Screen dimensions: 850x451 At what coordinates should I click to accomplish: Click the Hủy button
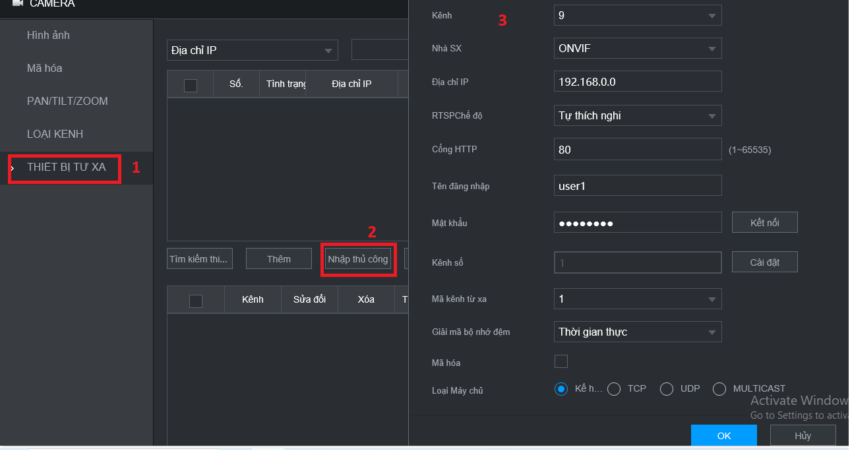[803, 436]
